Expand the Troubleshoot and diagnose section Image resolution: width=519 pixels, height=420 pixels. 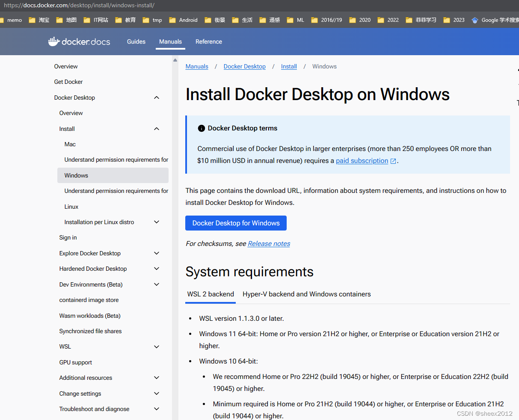[x=157, y=409]
